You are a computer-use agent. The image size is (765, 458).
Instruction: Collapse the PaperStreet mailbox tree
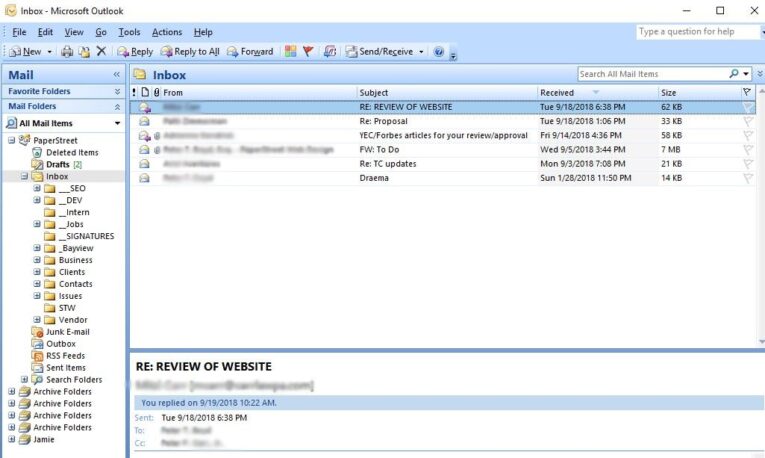[x=12, y=140]
